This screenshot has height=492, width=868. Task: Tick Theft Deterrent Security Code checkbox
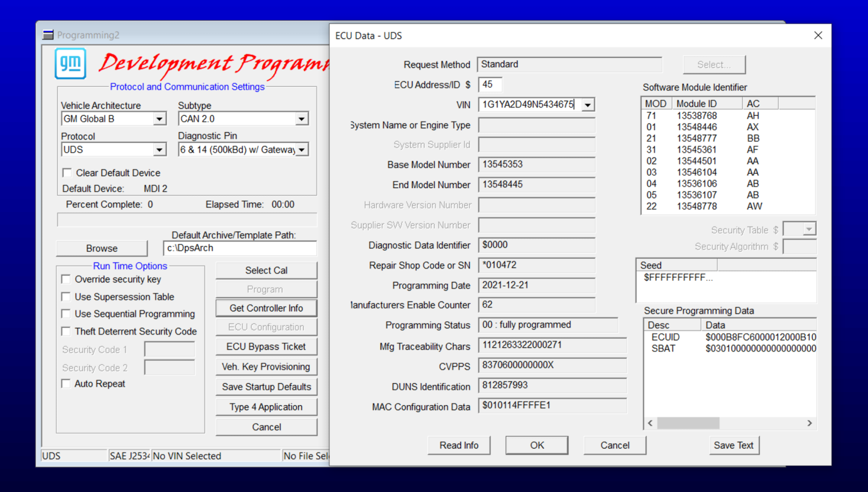pos(66,331)
